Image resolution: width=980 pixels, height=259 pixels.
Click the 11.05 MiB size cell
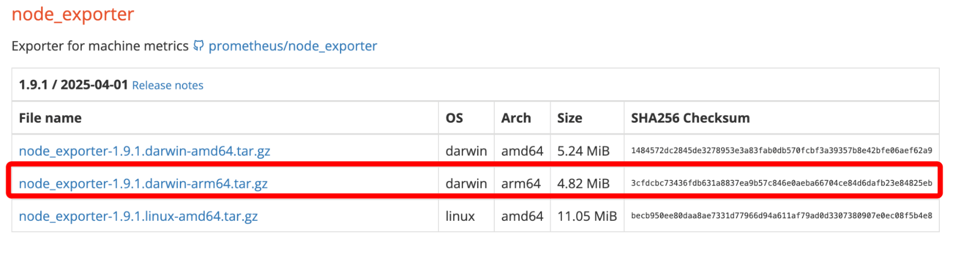(587, 216)
